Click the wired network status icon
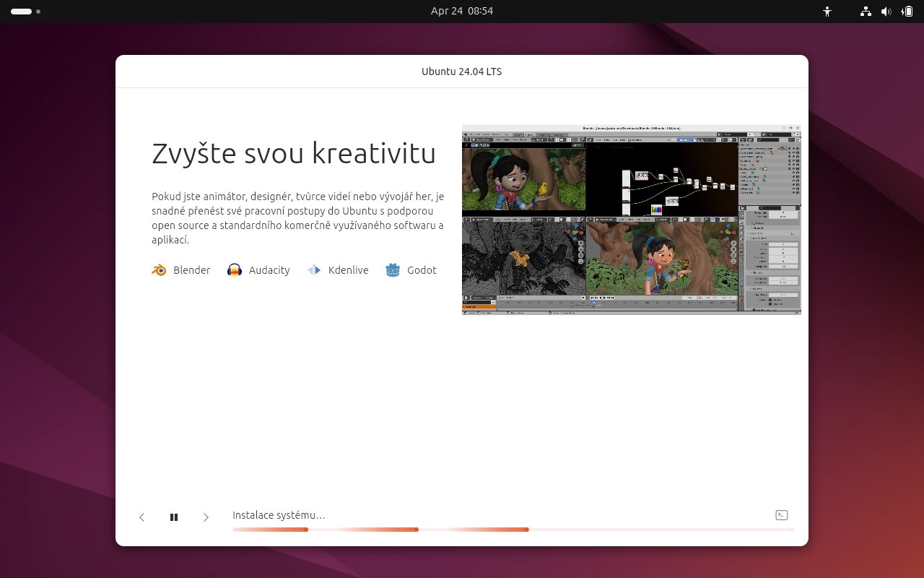924x578 pixels. 866,12
